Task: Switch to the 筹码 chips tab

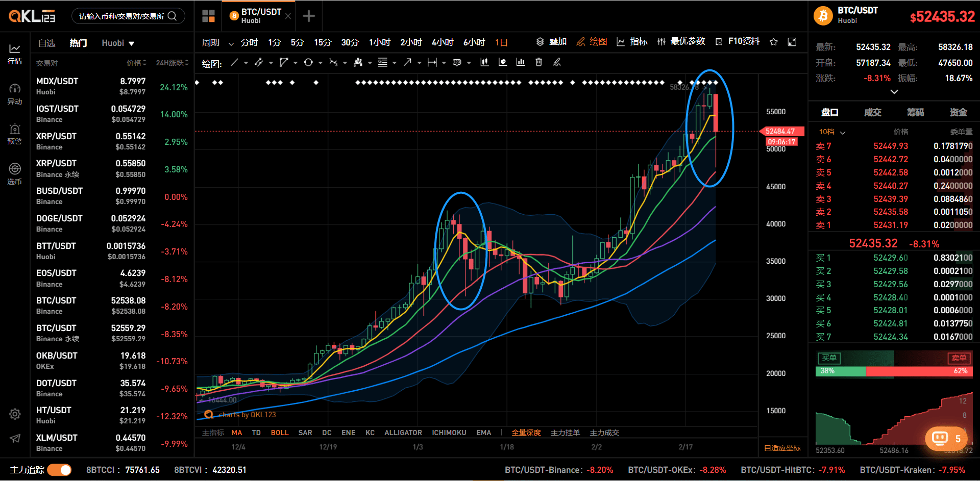Action: click(916, 112)
